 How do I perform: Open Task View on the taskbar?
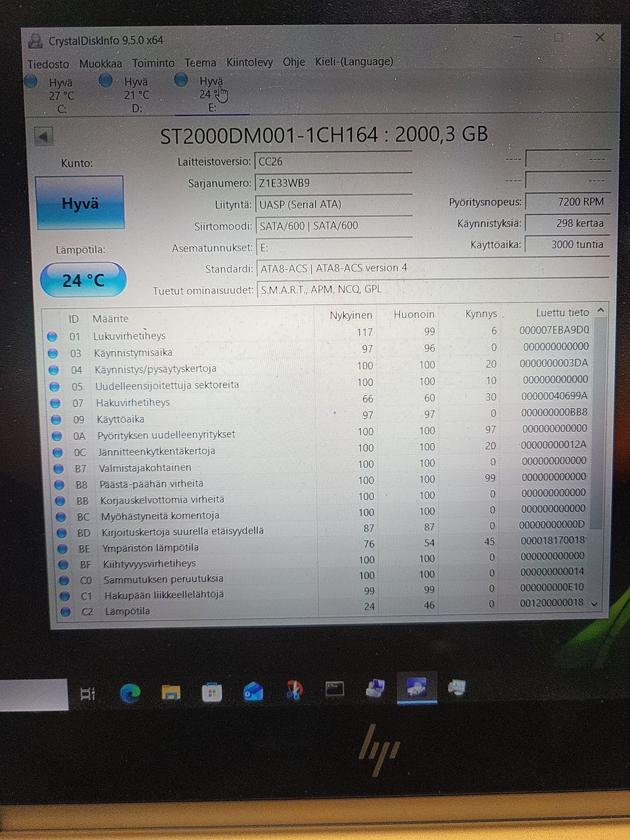87,694
